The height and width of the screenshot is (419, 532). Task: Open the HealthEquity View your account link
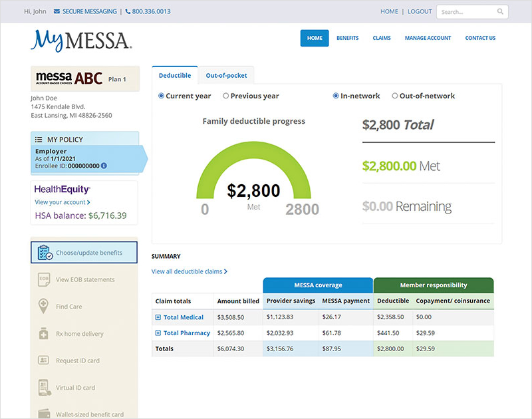(63, 202)
